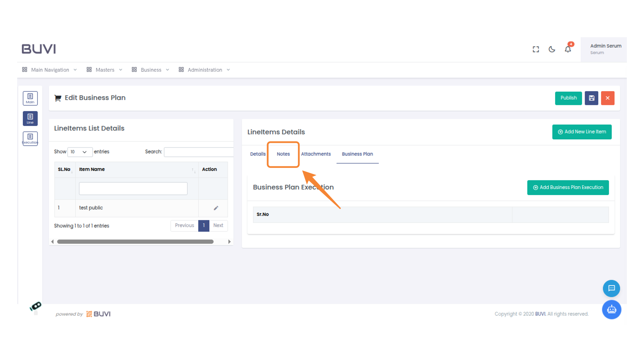Publish the business plan

568,98
